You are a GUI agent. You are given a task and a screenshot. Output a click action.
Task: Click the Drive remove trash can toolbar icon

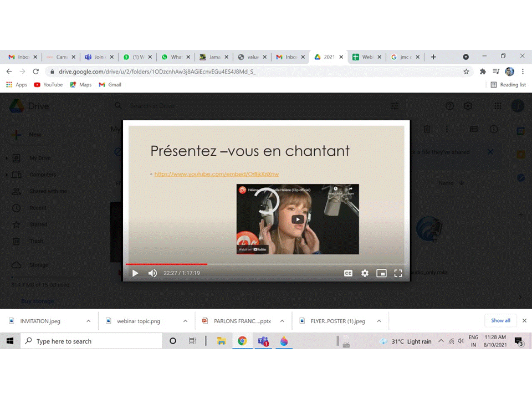click(427, 129)
